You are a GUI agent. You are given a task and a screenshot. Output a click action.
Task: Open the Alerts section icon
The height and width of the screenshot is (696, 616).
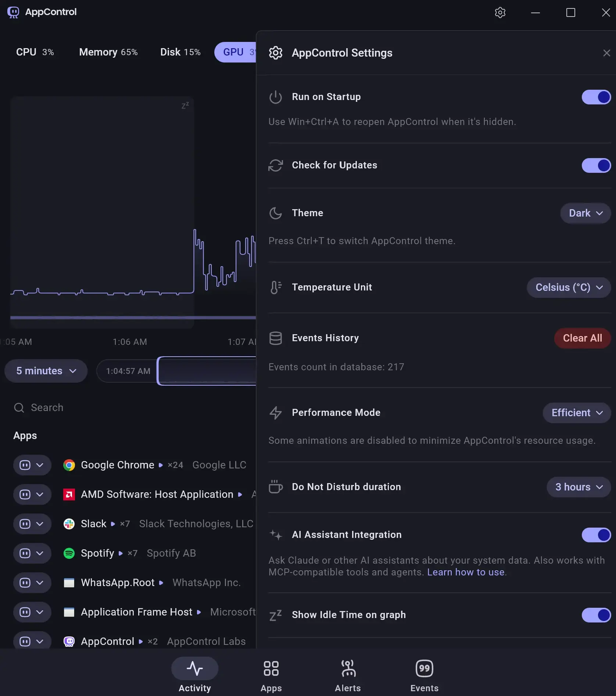point(348,668)
